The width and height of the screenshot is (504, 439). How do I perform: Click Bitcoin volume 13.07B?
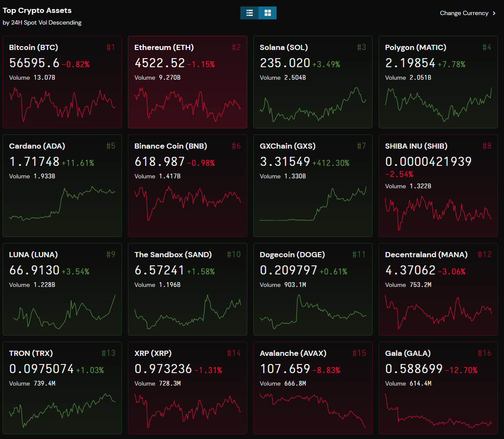pos(44,78)
